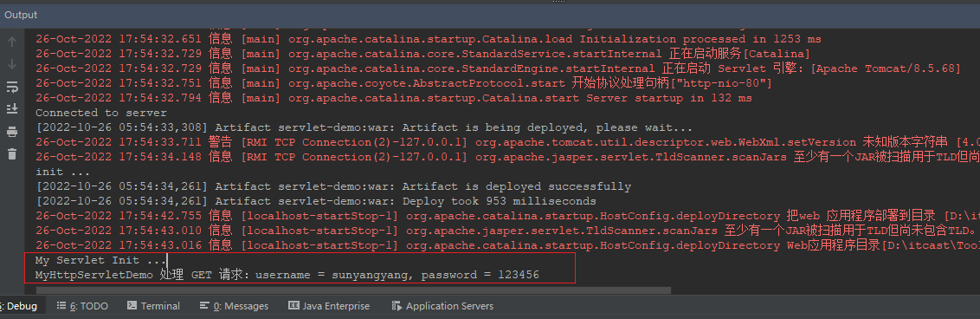Click the MyHttpServletDemo GET request log line

click(287, 275)
